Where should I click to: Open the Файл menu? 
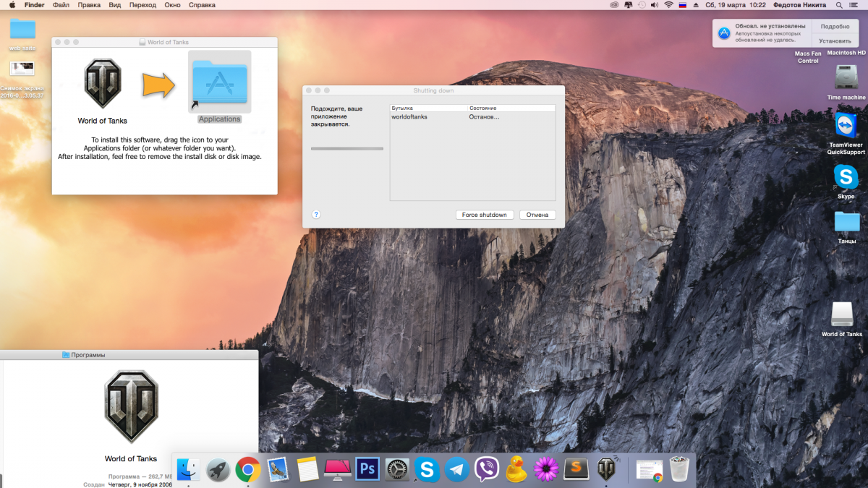tap(61, 5)
